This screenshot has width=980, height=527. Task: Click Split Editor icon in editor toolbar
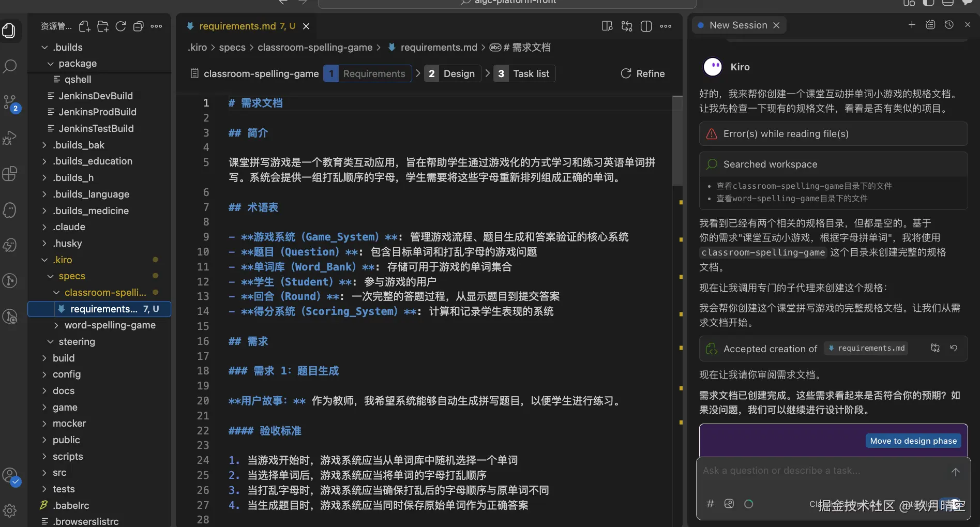(646, 26)
